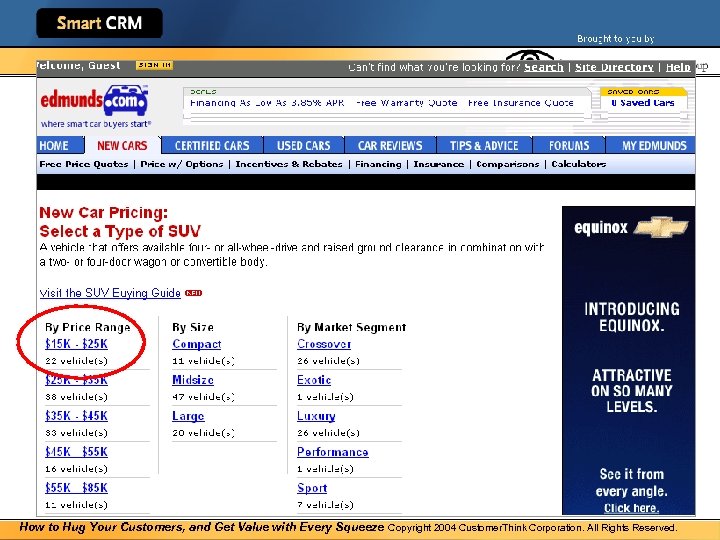Select the Luxury market segment

tap(316, 416)
